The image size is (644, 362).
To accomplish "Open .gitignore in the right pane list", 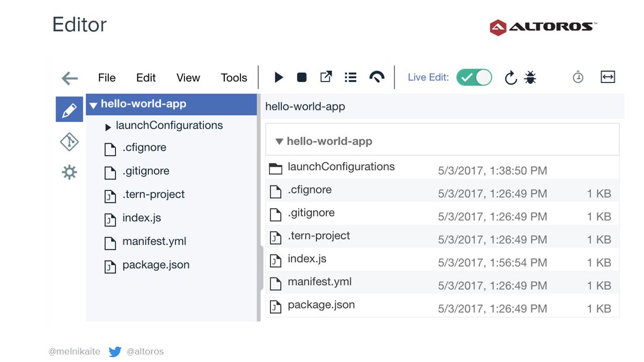I will tap(311, 213).
